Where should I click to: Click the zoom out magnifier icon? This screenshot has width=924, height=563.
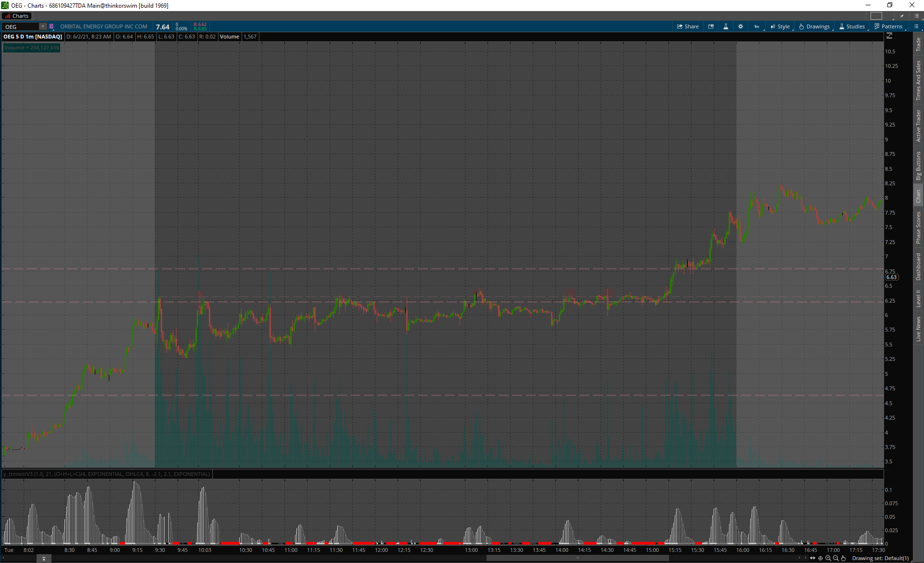[836, 558]
